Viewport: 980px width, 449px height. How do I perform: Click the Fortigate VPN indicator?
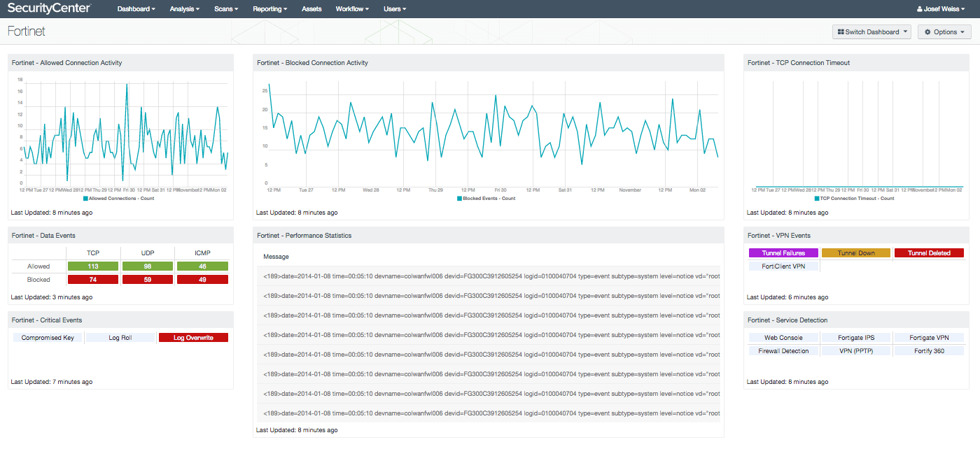tap(929, 338)
